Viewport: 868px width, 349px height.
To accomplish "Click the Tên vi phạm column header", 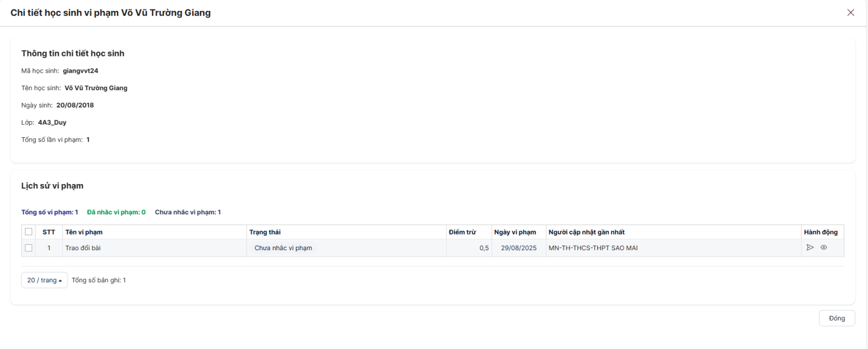I will (x=84, y=232).
